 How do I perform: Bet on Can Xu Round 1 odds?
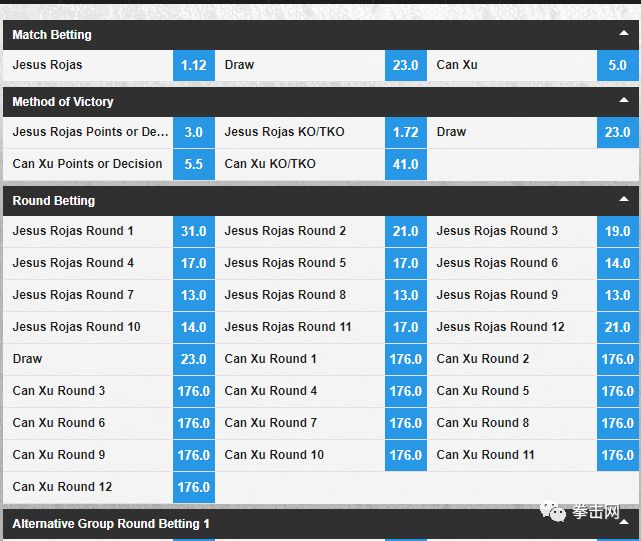(x=406, y=359)
